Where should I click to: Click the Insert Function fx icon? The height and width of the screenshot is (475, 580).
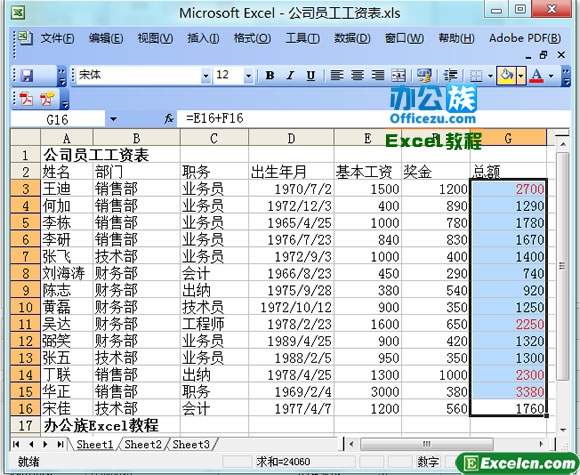click(x=169, y=119)
